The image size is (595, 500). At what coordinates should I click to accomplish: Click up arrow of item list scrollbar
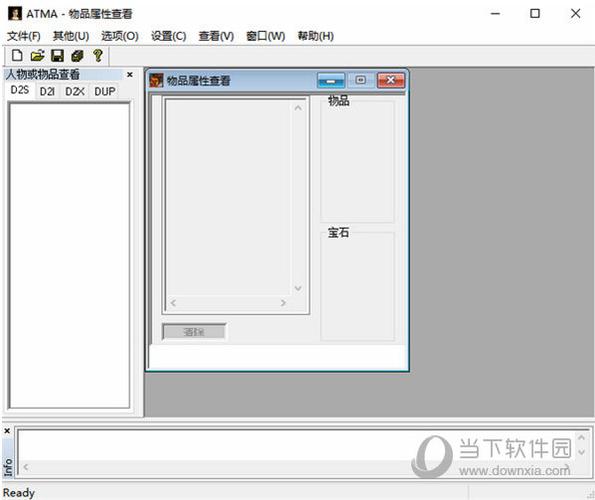[x=298, y=108]
